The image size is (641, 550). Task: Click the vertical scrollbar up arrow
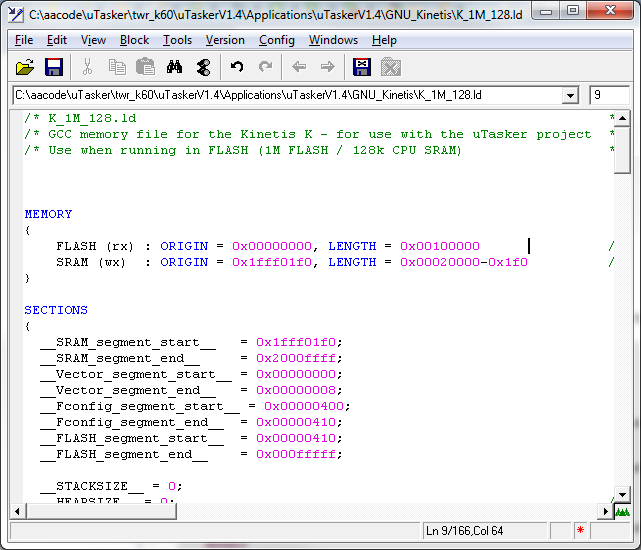click(x=622, y=119)
